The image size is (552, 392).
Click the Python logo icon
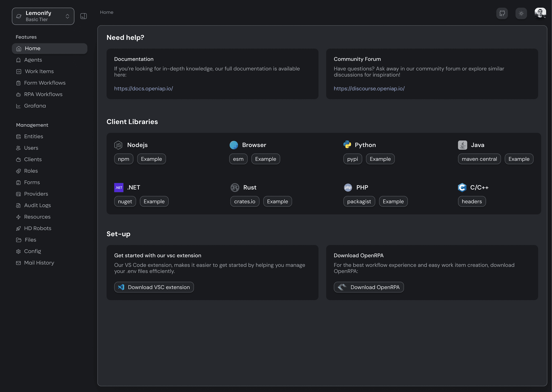(347, 145)
